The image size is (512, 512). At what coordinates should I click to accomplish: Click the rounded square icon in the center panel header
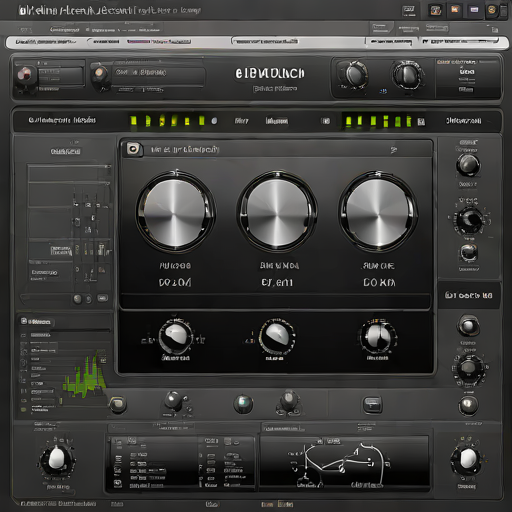tap(133, 149)
